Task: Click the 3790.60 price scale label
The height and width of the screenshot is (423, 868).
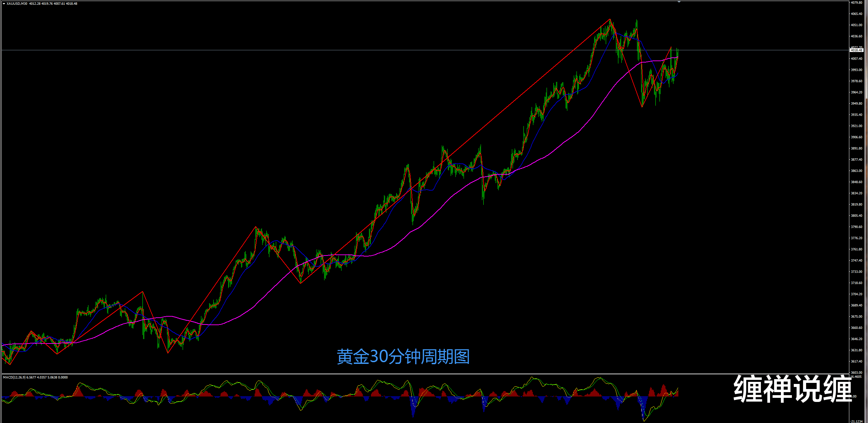Action: pyautogui.click(x=856, y=227)
